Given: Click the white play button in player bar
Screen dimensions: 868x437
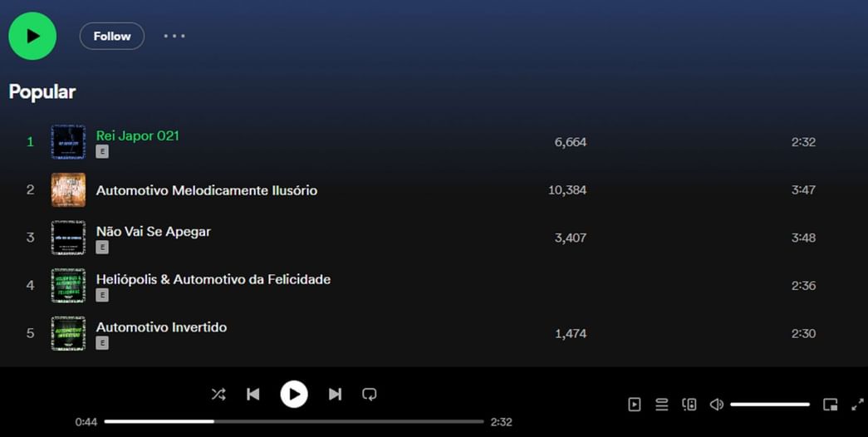Looking at the screenshot, I should [x=294, y=394].
